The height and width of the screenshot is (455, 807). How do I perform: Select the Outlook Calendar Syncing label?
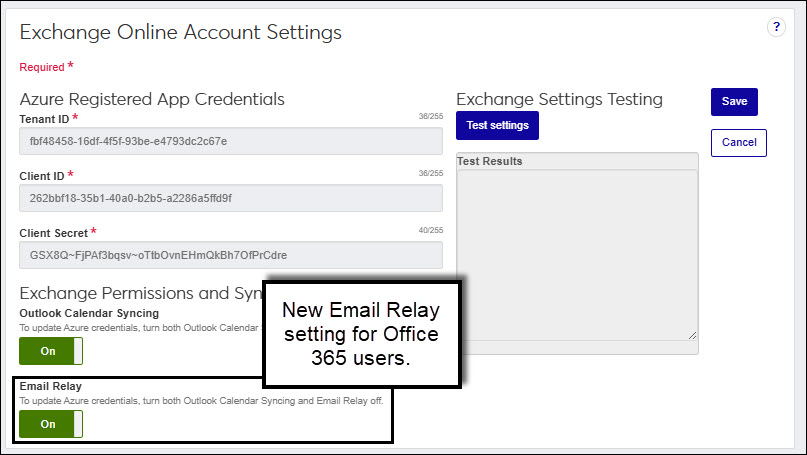pyautogui.click(x=89, y=313)
